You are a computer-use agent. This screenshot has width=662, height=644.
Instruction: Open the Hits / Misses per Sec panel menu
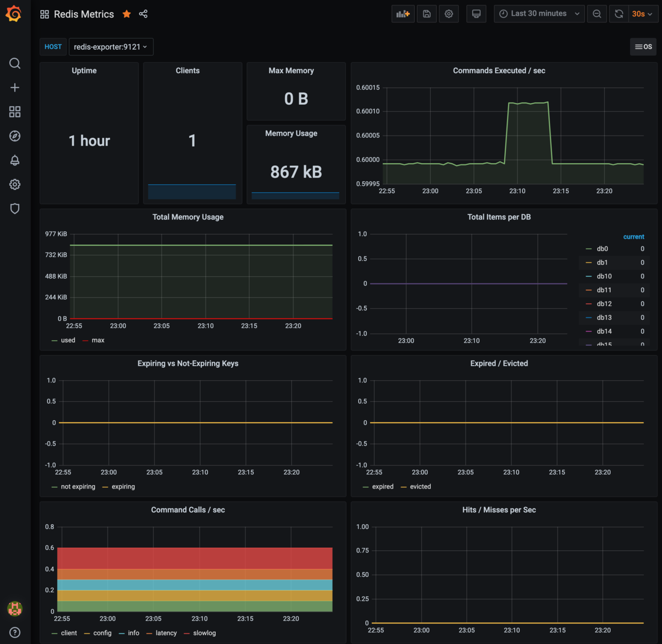(499, 510)
